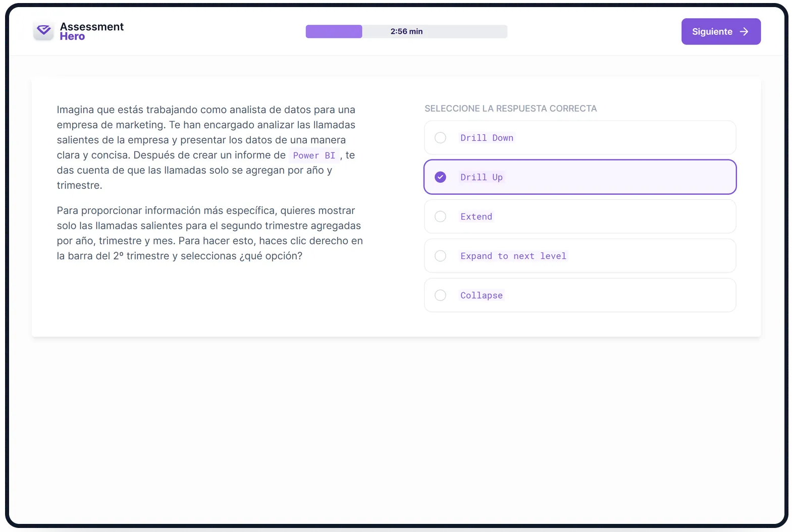Click the 2:56 min timer text

click(x=406, y=31)
